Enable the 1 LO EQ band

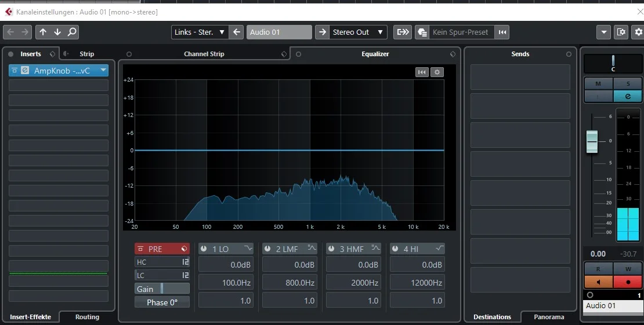pos(204,249)
